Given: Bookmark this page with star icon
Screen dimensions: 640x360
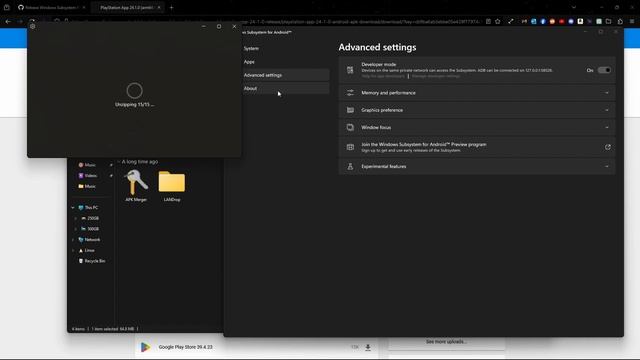Looking at the screenshot, I should pos(498,22).
